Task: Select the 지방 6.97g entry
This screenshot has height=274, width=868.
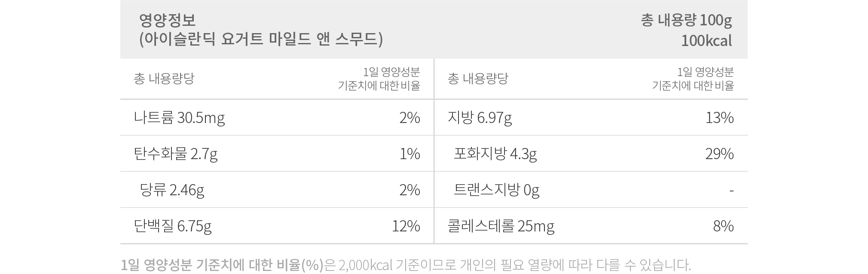Action: 480,118
